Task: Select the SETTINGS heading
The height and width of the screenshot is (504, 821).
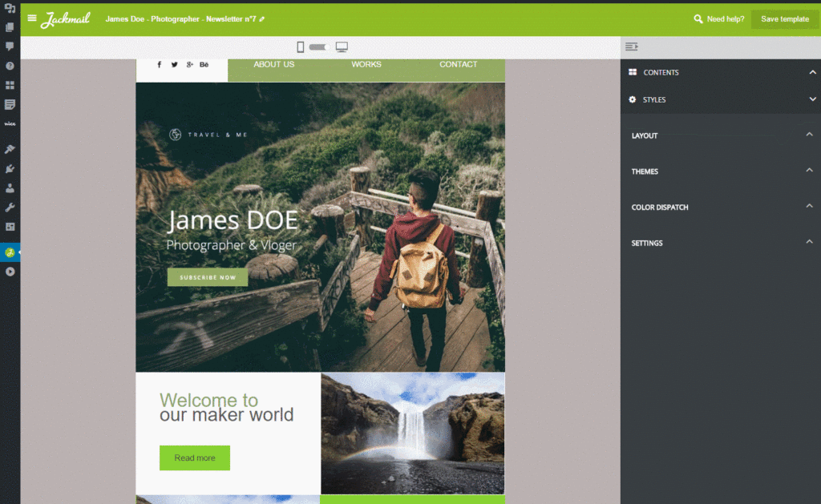Action: pyautogui.click(x=647, y=244)
